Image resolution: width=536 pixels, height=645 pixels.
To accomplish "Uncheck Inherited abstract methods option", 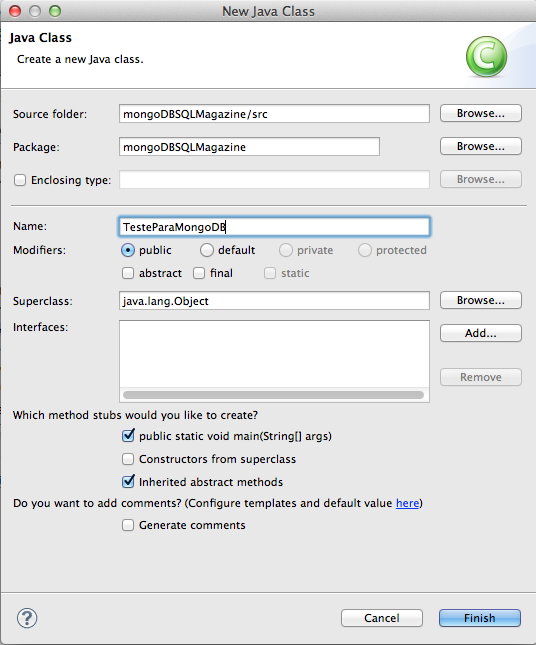I will click(x=128, y=481).
